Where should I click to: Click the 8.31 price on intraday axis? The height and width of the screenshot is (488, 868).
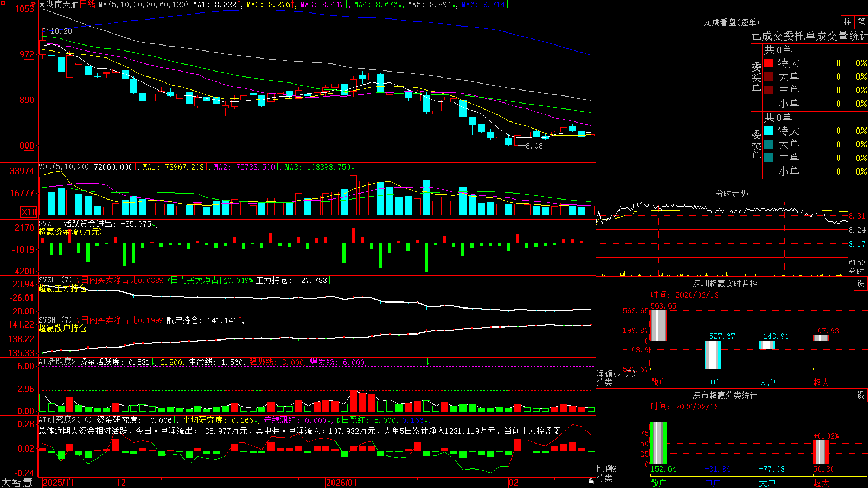click(857, 216)
